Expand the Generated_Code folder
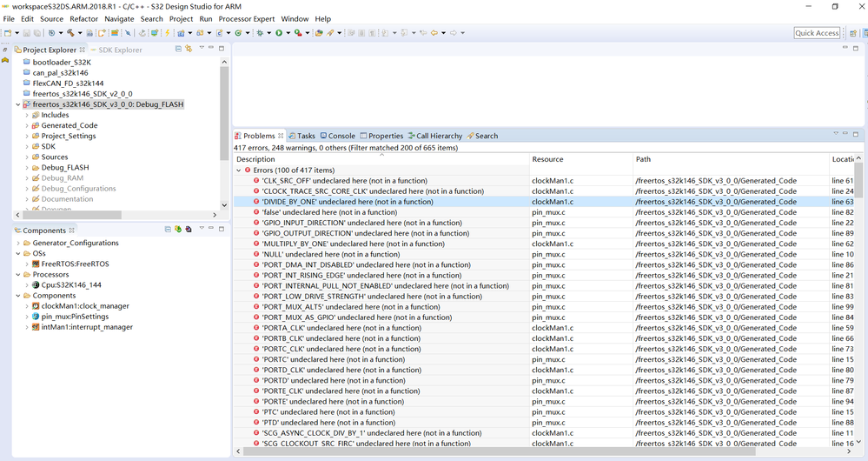The height and width of the screenshot is (461, 868). click(27, 126)
